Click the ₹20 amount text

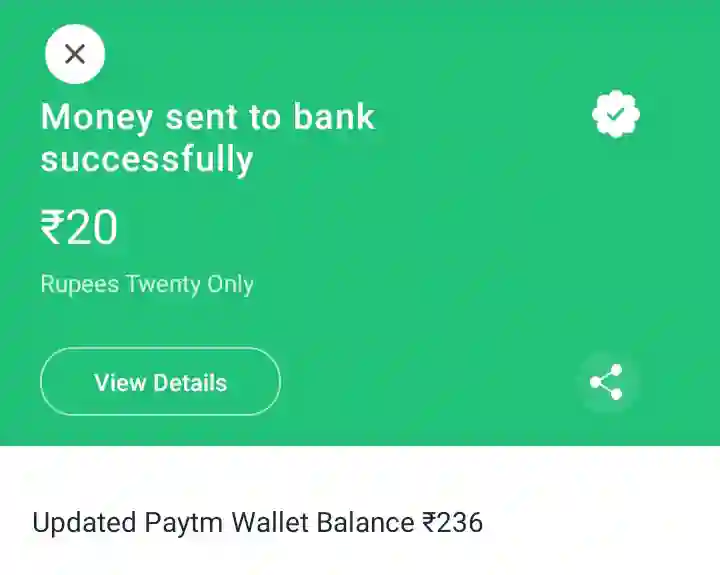tap(79, 227)
